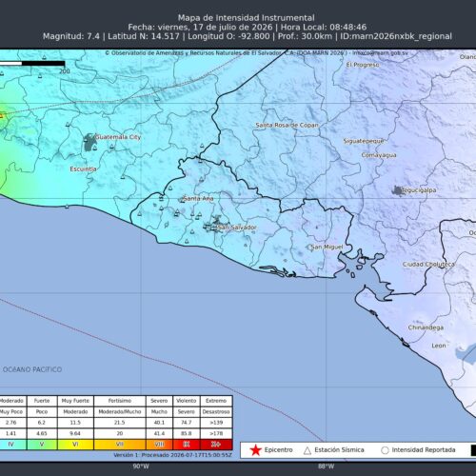Screen dimensions: 476x476
Task: Click the "Santa Rosa de Copan" map label
Action: tap(288, 125)
